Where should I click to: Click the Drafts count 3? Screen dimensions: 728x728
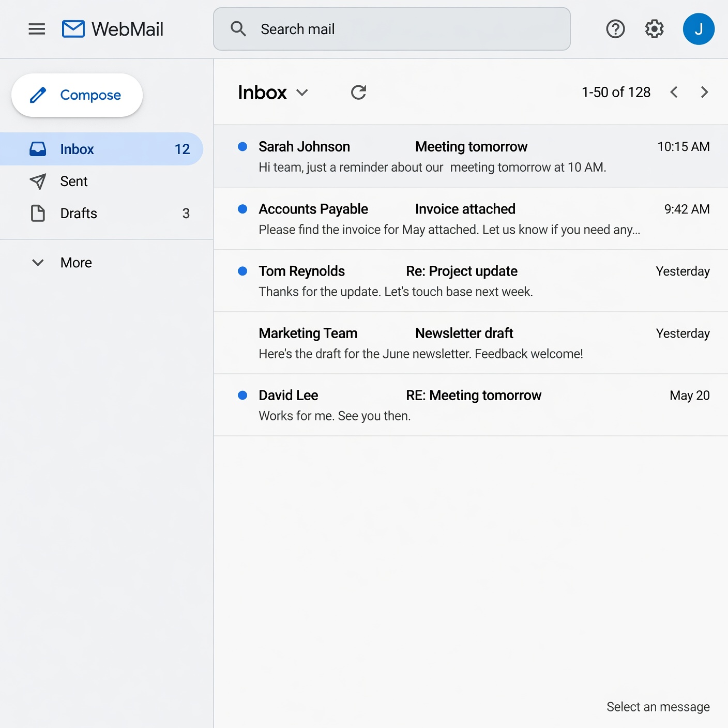186,213
